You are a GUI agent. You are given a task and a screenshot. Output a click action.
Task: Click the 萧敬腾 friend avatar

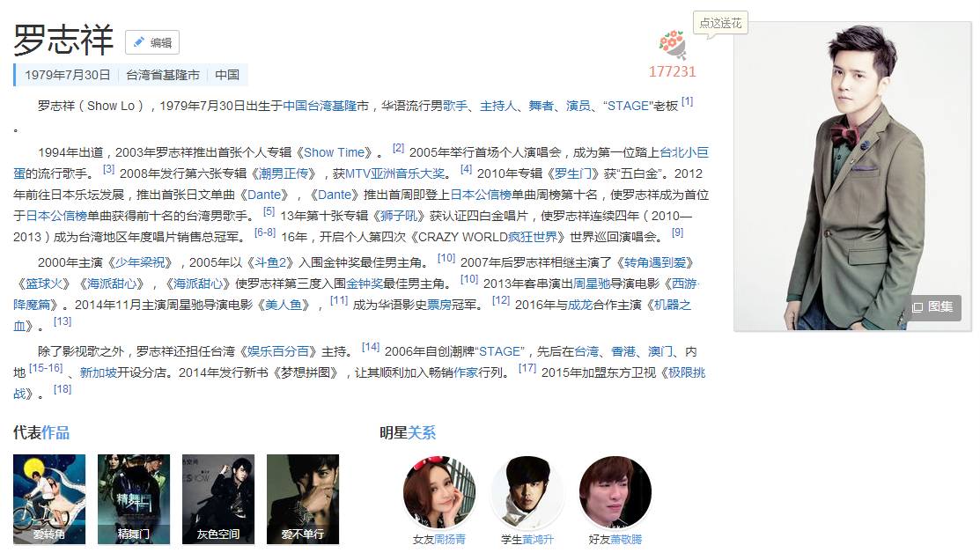[x=615, y=492]
